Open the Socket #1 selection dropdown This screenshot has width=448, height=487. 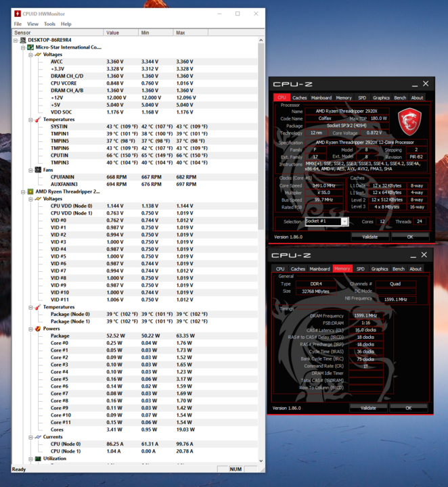click(344, 221)
